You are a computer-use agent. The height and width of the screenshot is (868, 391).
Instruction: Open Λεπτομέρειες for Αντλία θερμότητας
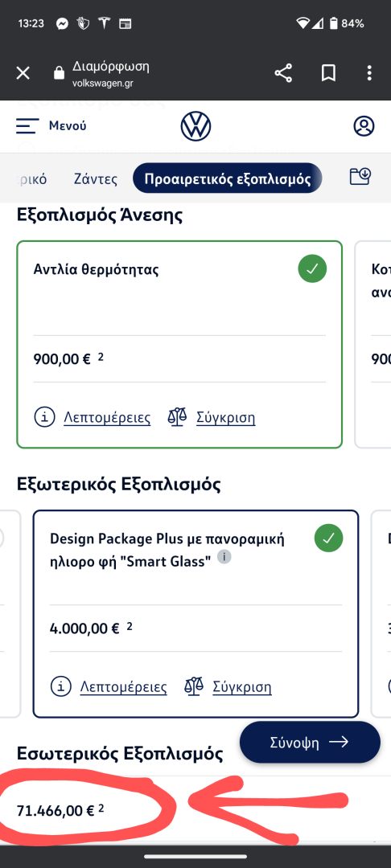point(107,417)
